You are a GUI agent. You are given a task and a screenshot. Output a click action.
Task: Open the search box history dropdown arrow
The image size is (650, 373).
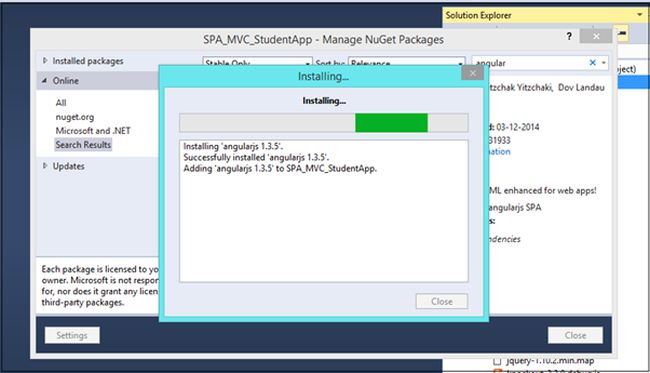coord(604,63)
